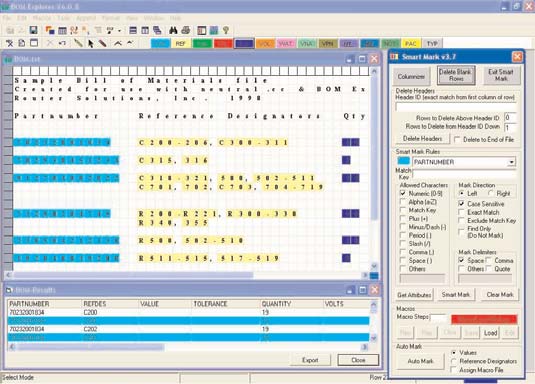The height and width of the screenshot is (384, 535).
Task: Click the yellow REF mark color tab
Action: [180, 44]
